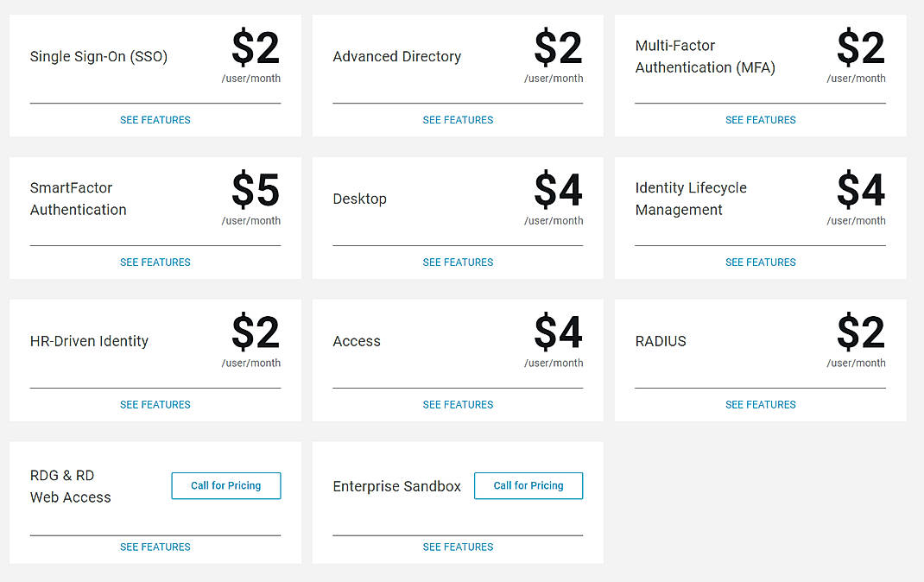Expand SEE FEATURES under Single Sign-On (SSO)
The image size is (924, 582).
(155, 120)
